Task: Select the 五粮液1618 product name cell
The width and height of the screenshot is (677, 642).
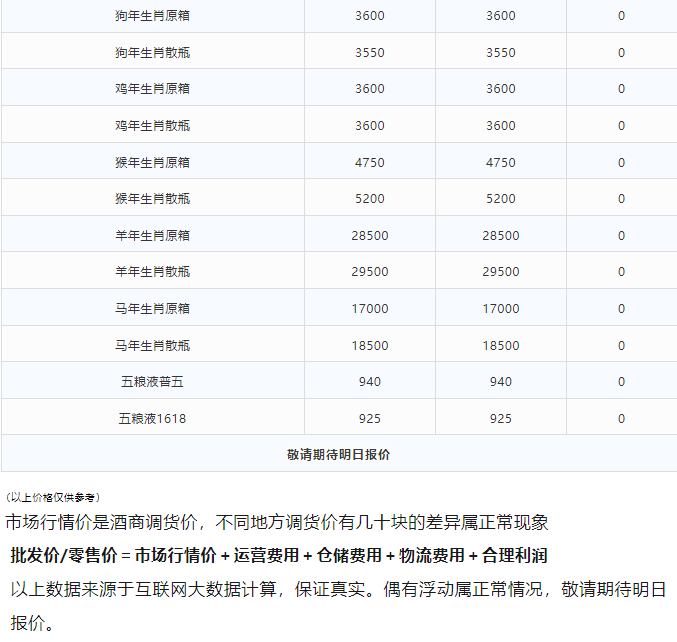Action: point(152,418)
